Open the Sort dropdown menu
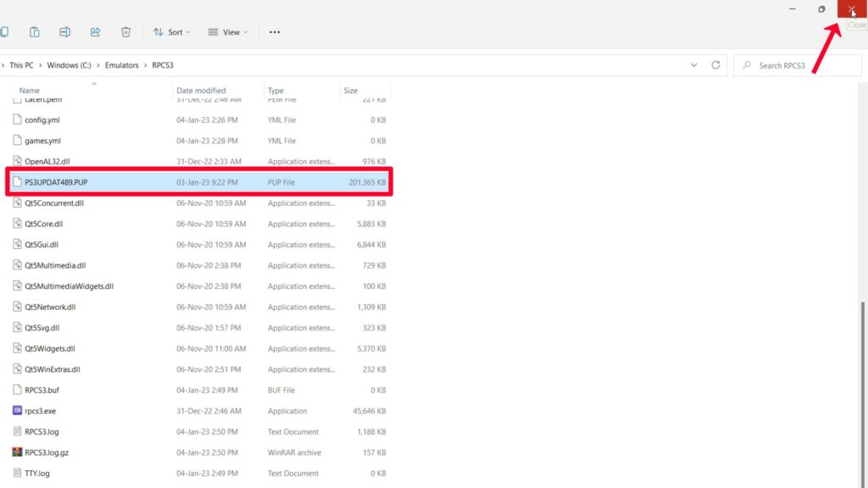 171,32
